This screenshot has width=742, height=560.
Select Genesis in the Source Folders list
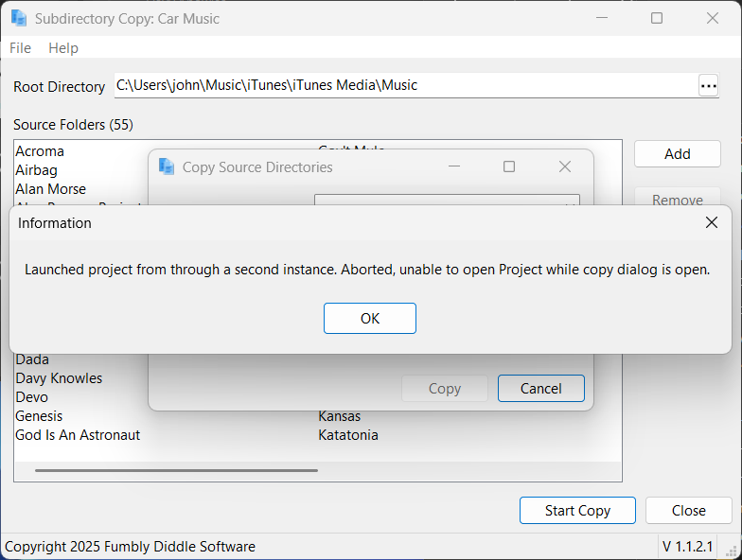coord(39,416)
